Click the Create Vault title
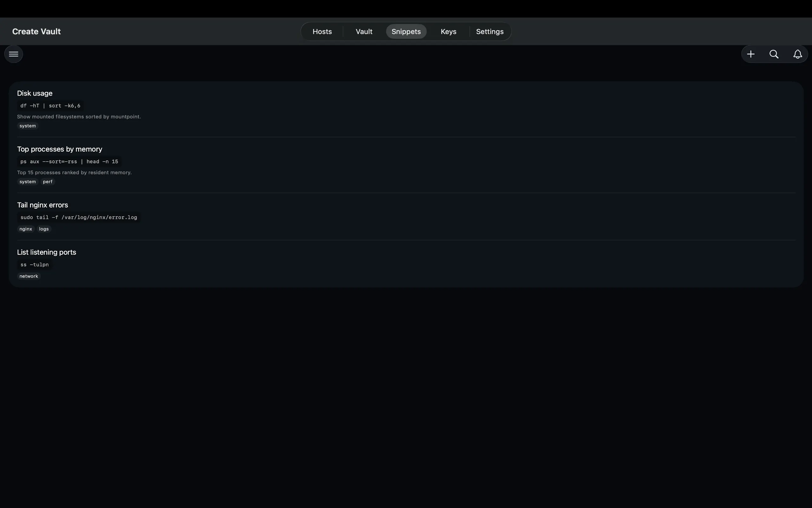Screen dimensions: 812x508 click(36, 31)
